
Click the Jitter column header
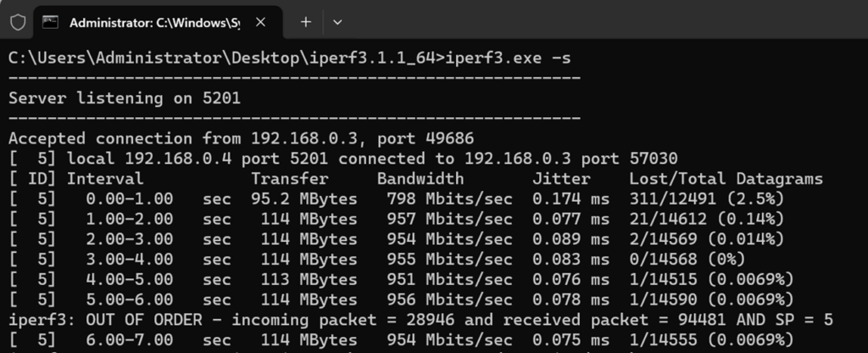561,179
